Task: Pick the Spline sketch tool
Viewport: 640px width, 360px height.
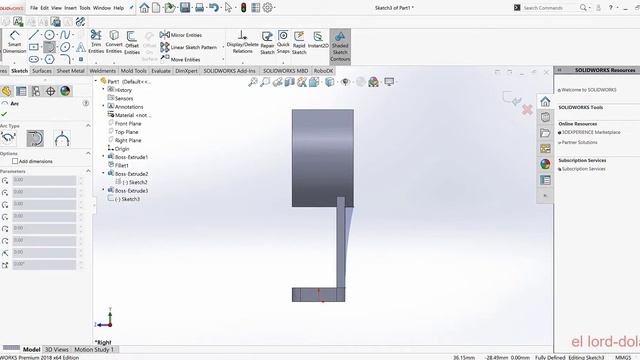Action: (x=65, y=35)
